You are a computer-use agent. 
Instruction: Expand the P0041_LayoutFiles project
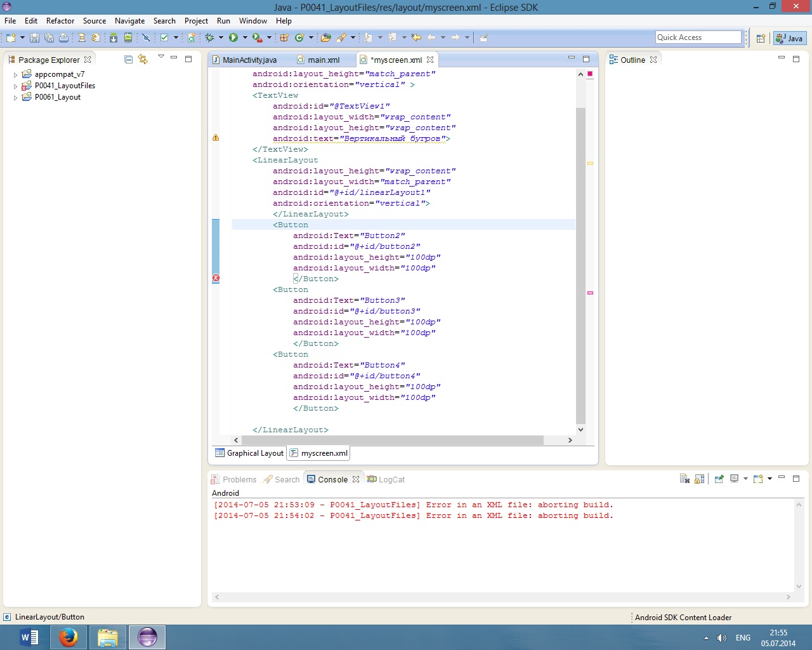point(16,86)
